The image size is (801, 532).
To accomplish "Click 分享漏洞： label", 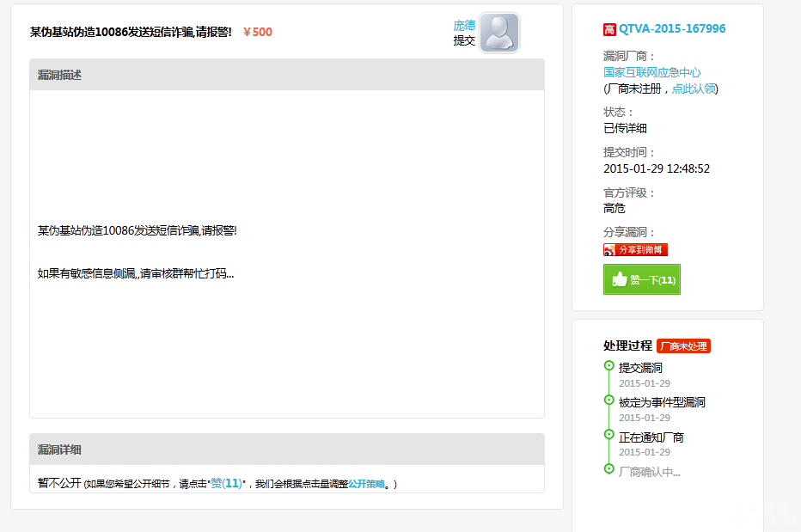I will click(x=629, y=233).
